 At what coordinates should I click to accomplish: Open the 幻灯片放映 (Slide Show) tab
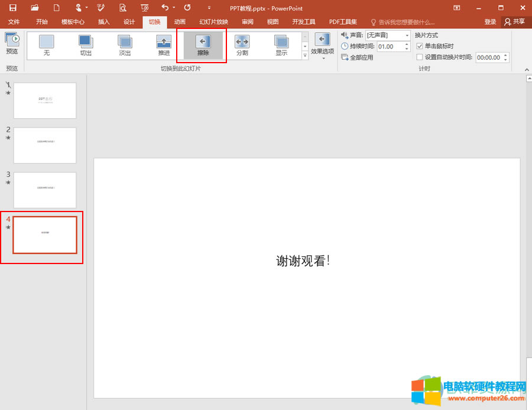pyautogui.click(x=213, y=22)
